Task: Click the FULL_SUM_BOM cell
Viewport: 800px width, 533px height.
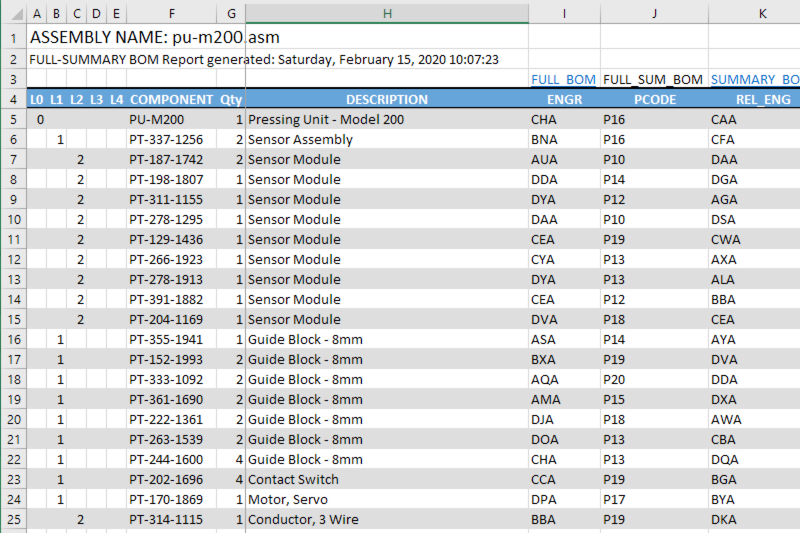Action: [x=653, y=79]
